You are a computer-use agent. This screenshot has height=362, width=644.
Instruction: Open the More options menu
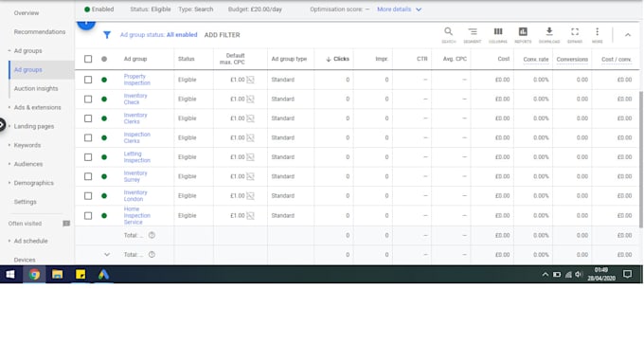pyautogui.click(x=598, y=34)
